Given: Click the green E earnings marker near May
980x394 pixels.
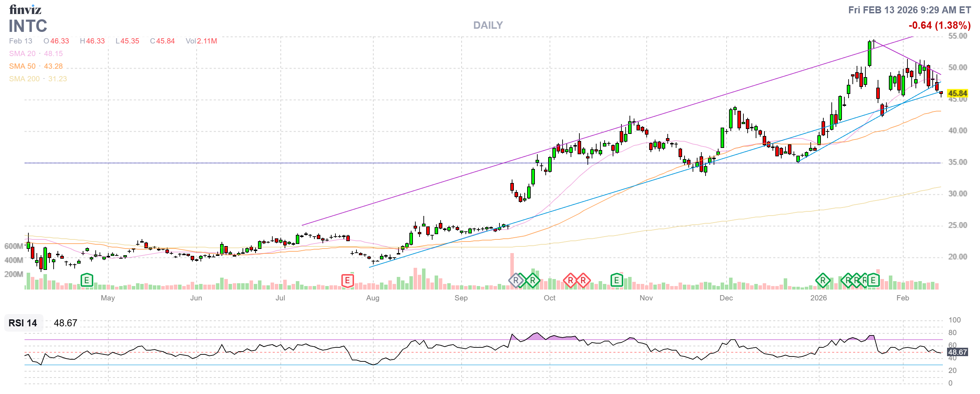Looking at the screenshot, I should point(87,281).
